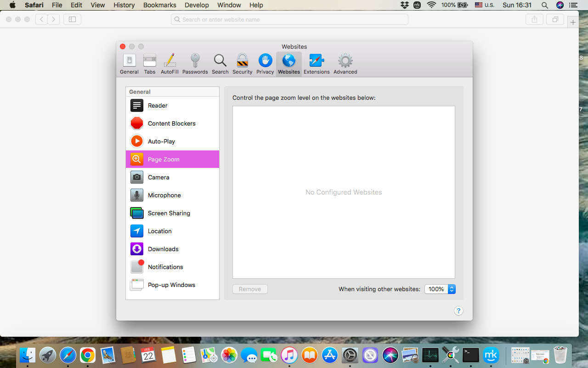This screenshot has height=368, width=588.
Task: Select the Security preferences icon
Action: click(242, 63)
